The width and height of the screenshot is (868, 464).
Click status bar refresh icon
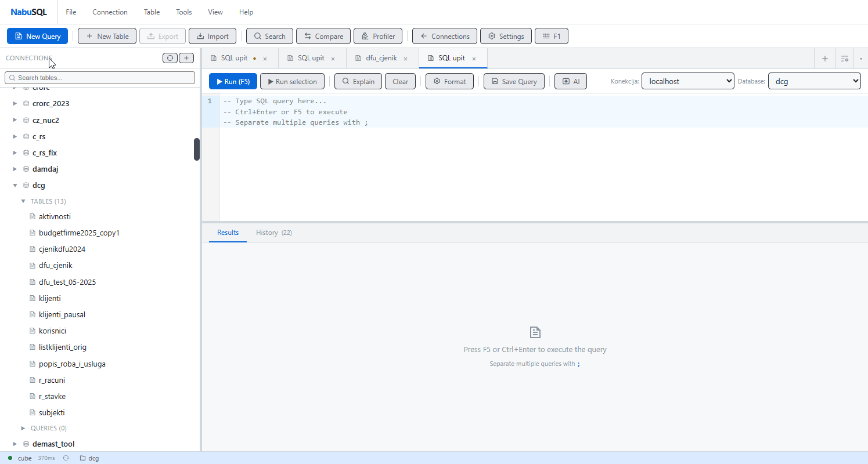point(66,458)
